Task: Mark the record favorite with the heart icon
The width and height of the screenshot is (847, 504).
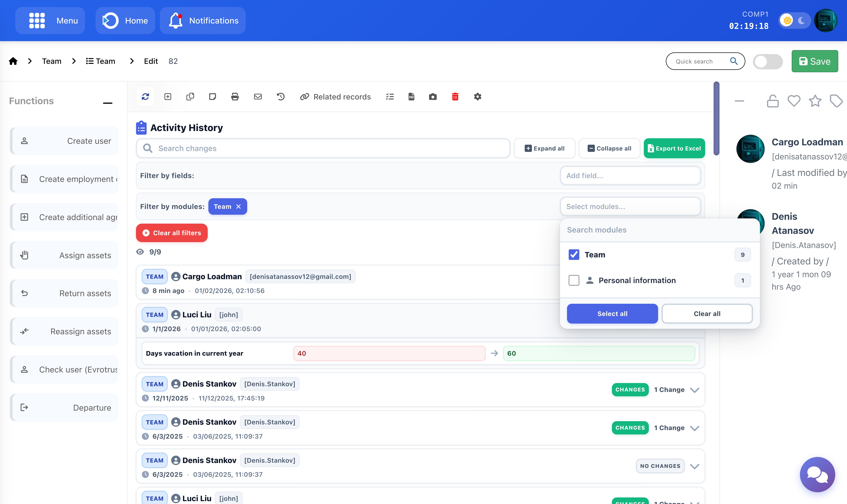Action: 794,101
